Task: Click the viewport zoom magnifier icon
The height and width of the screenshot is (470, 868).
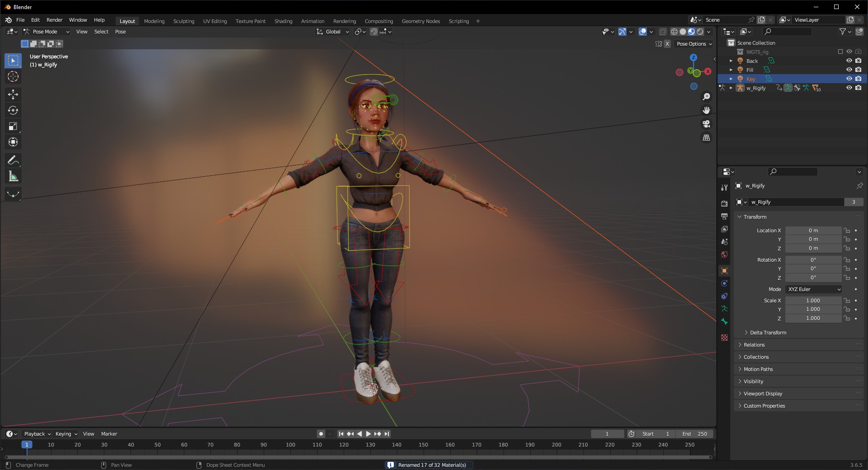Action: (x=706, y=97)
